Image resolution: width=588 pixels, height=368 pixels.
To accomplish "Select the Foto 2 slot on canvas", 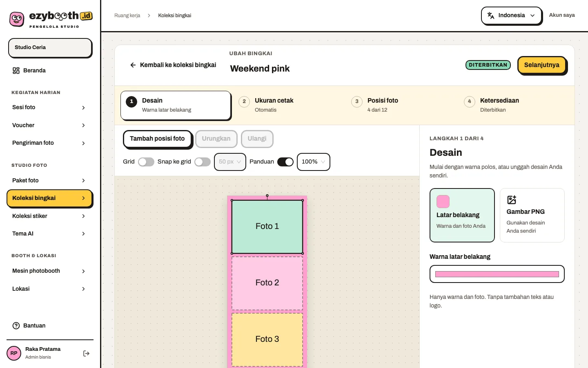I will 267,283.
